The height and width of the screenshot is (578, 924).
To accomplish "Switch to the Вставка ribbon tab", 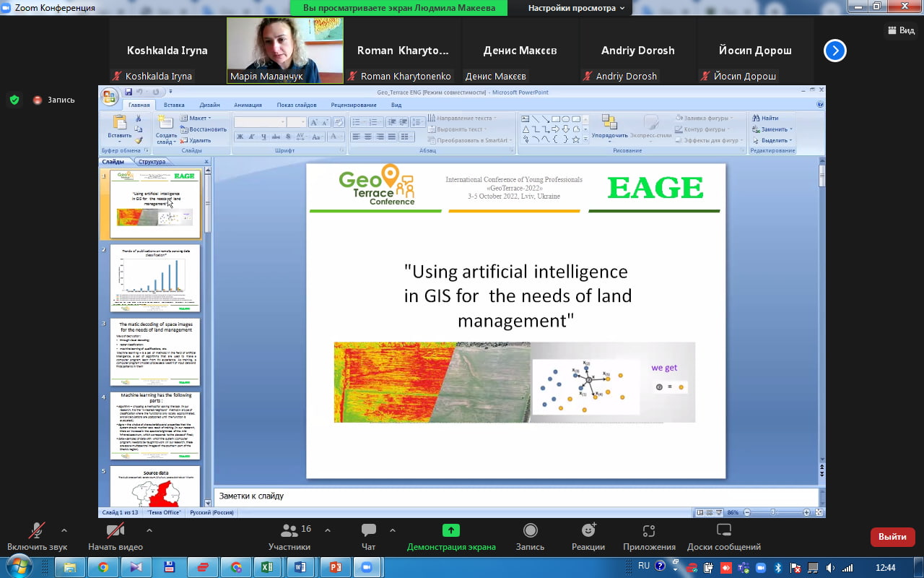I will 174,105.
